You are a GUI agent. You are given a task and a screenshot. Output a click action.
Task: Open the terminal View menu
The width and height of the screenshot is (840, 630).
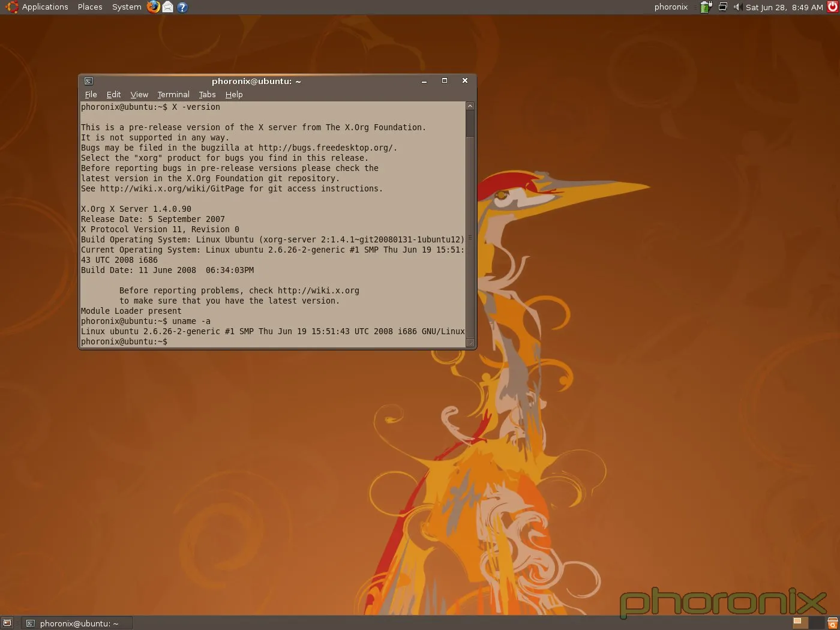click(x=139, y=94)
